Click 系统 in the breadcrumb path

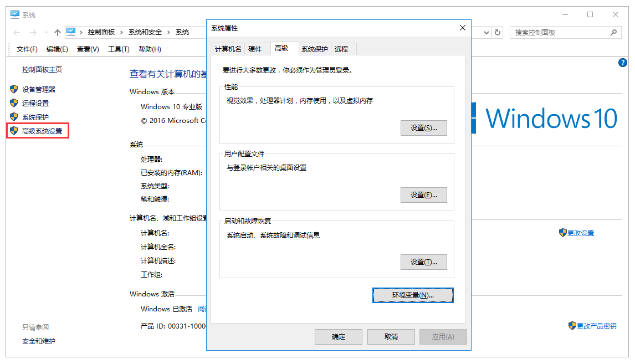coord(182,32)
